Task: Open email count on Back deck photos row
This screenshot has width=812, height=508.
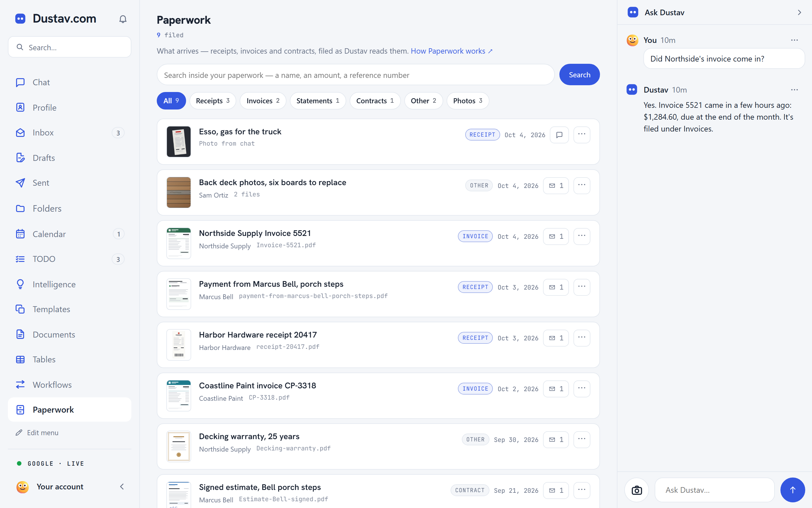Action: click(x=556, y=185)
